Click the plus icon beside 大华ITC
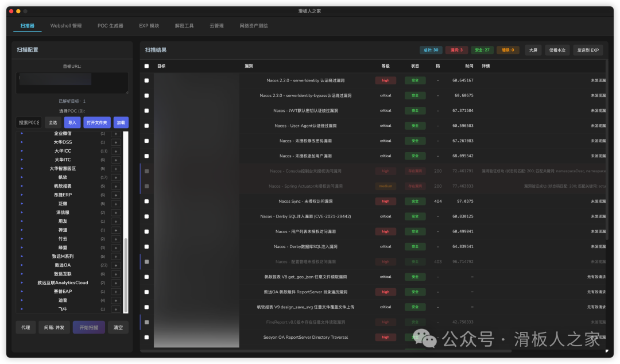Image resolution: width=620 pixels, height=364 pixels. [116, 160]
